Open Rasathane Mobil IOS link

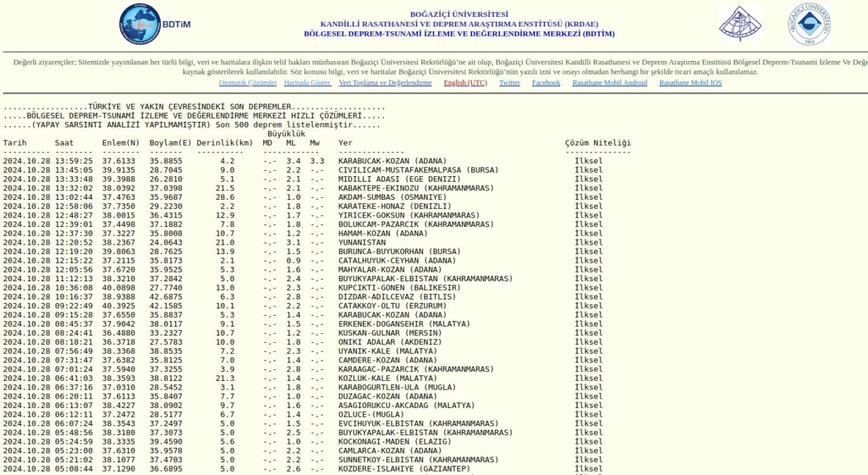click(x=690, y=83)
